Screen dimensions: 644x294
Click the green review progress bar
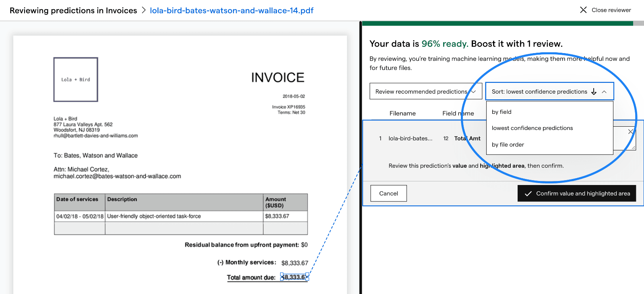[x=497, y=23]
